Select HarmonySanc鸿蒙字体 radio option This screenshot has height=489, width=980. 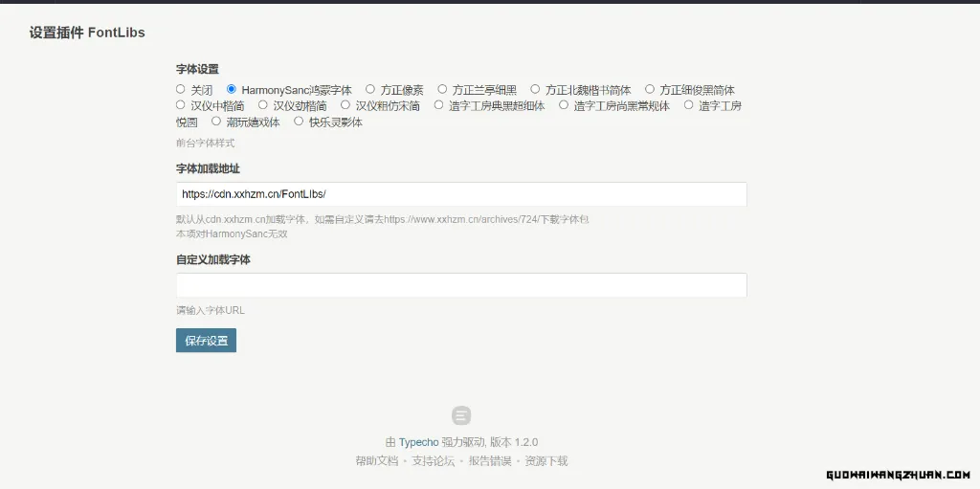[232, 89]
